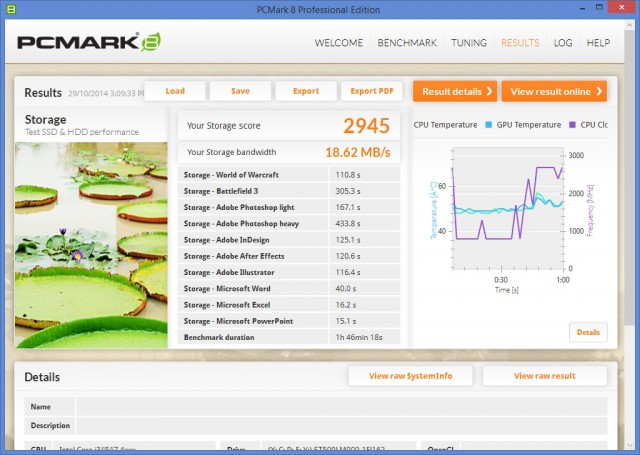Click the CPU Clock purple legend square
This screenshot has height=455, width=640.
[x=572, y=125]
